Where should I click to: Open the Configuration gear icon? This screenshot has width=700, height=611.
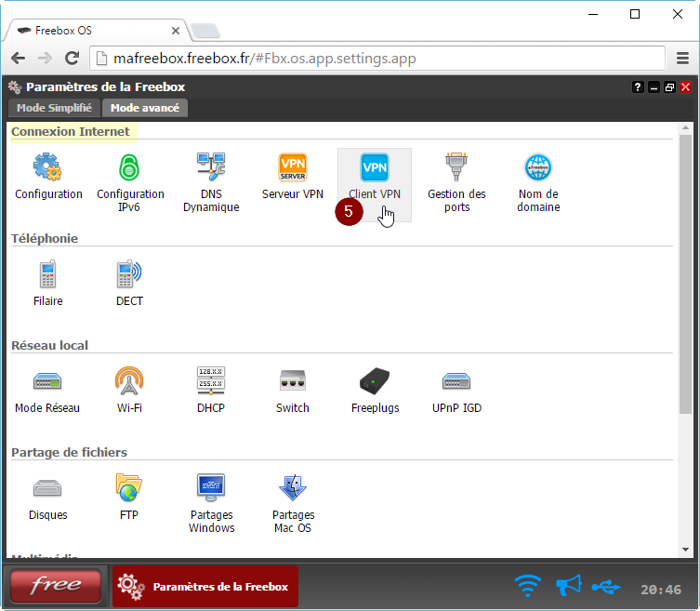tap(47, 167)
